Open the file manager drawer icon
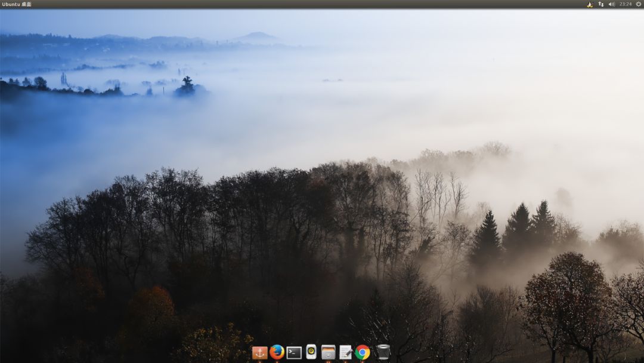The height and width of the screenshot is (363, 644). tap(328, 352)
